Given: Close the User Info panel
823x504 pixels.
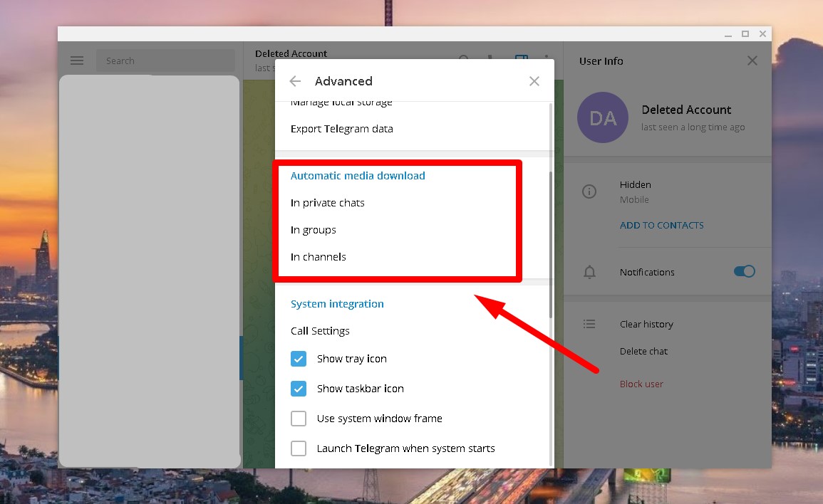Looking at the screenshot, I should pos(752,61).
